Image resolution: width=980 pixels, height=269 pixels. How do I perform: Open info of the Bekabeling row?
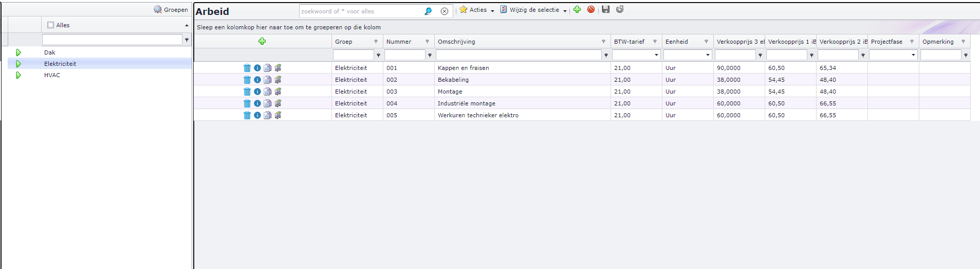(257, 80)
